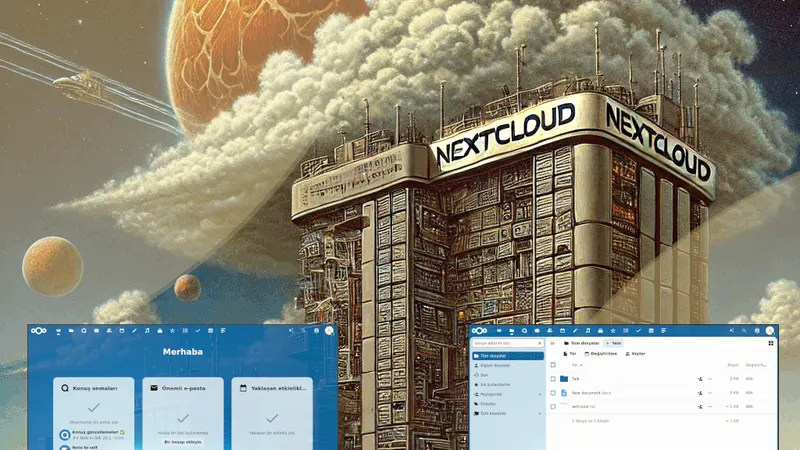Open Dashboard icon in files window top bar
The width and height of the screenshot is (800, 450).
coord(499,331)
